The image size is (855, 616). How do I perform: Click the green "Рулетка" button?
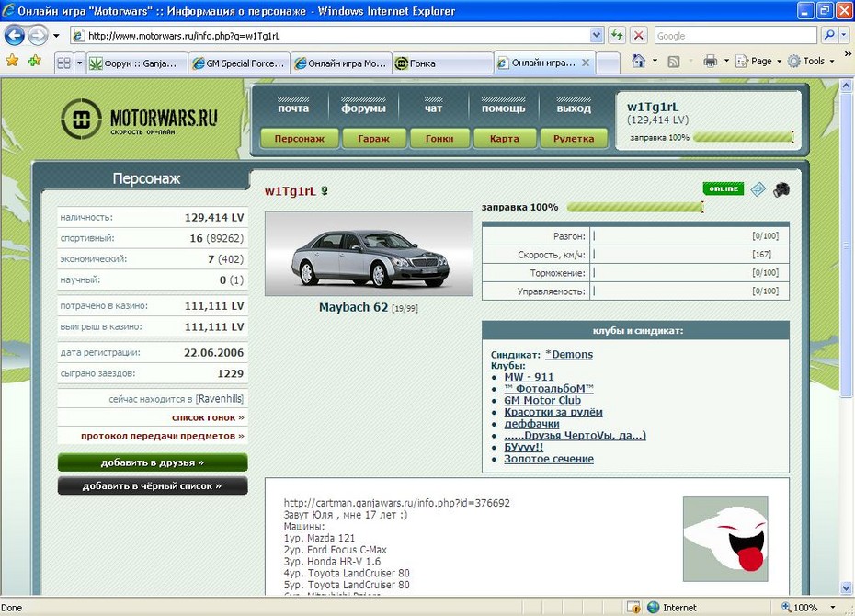click(574, 139)
